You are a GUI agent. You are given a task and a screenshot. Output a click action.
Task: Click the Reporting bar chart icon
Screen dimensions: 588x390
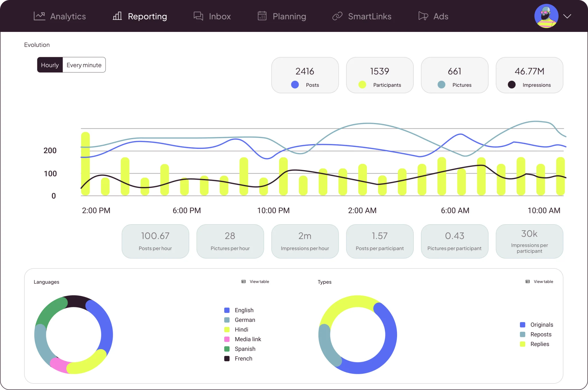pos(117,16)
